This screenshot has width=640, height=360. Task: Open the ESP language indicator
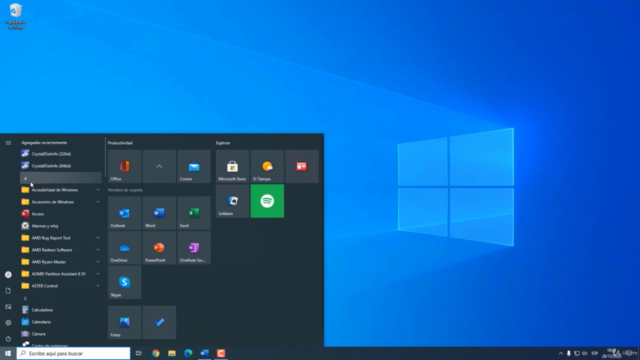[595, 353]
